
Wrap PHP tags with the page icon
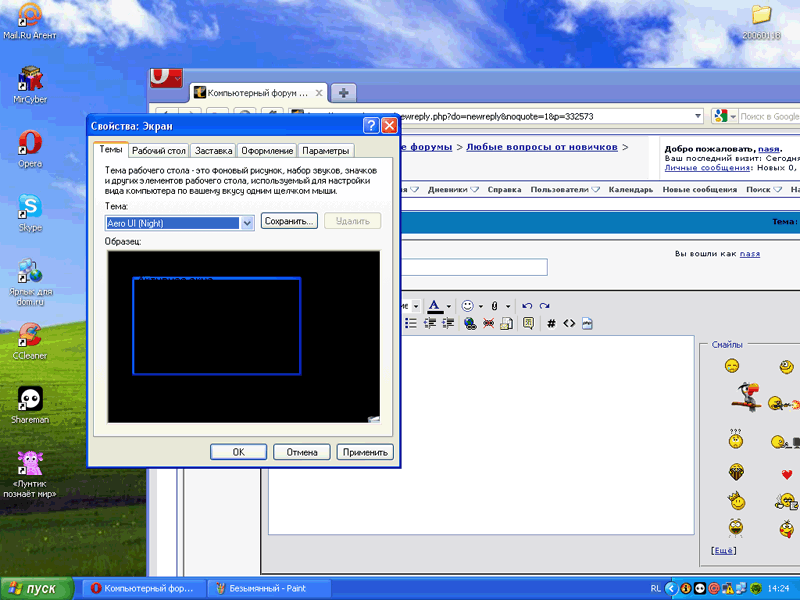(x=587, y=323)
